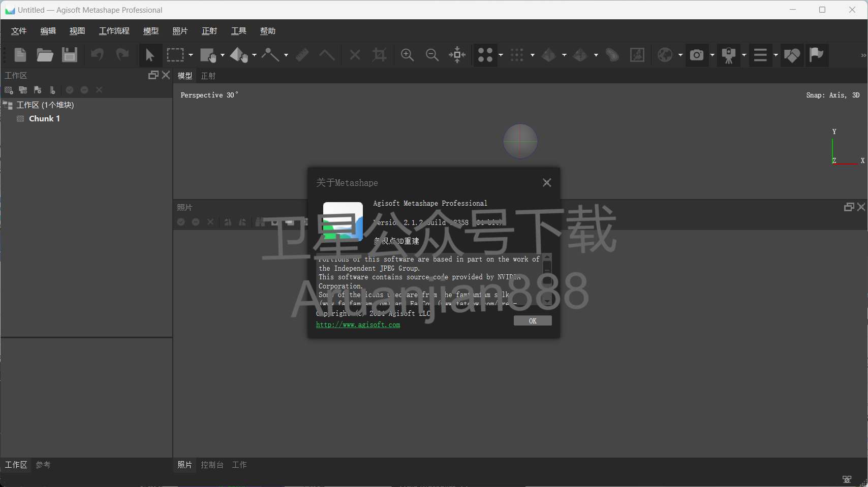Open the Show cameras dropdown arrow
The image size is (868, 487).
coord(712,55)
